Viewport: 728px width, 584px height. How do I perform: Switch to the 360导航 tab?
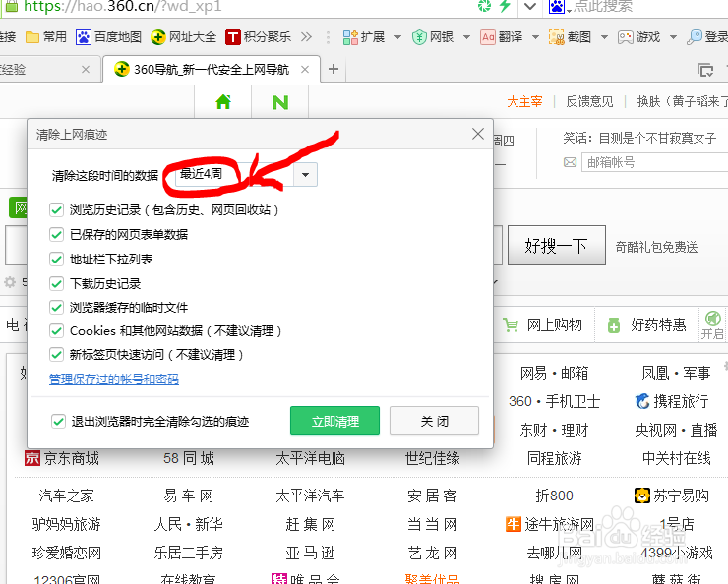pos(212,70)
